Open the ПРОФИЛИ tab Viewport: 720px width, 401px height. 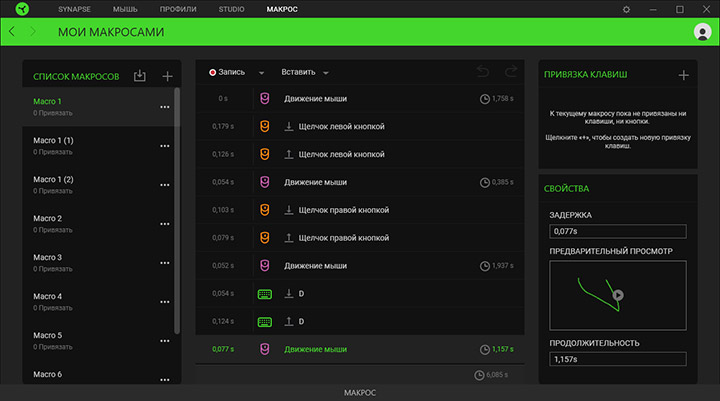[x=178, y=9]
